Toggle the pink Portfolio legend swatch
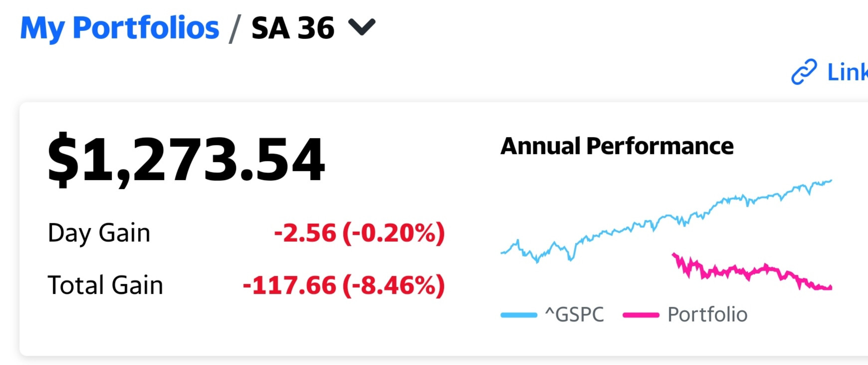Screen dimensions: 868x365 641,315
